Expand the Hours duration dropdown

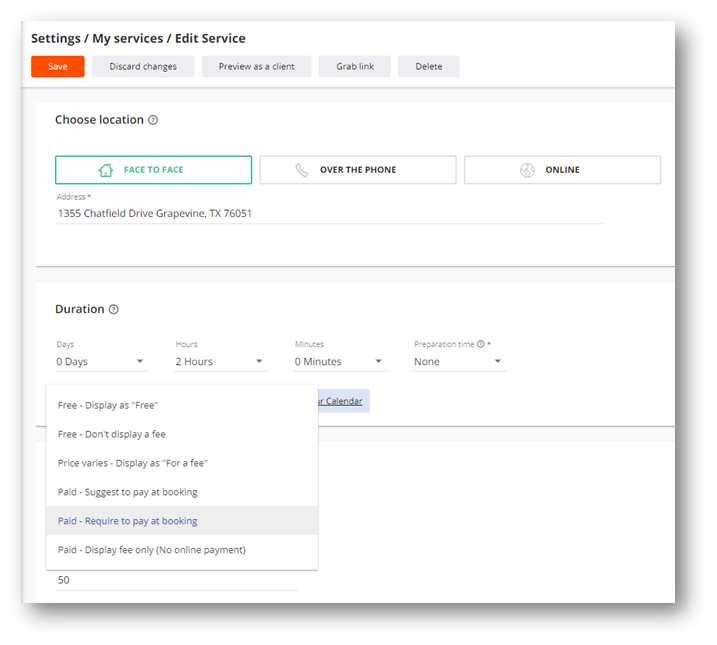click(220, 362)
